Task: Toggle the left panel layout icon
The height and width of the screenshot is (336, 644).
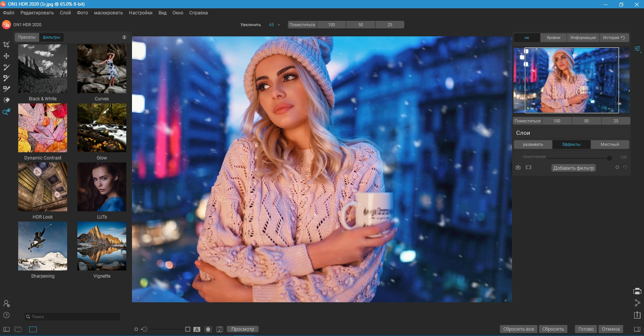Action: coord(6,329)
